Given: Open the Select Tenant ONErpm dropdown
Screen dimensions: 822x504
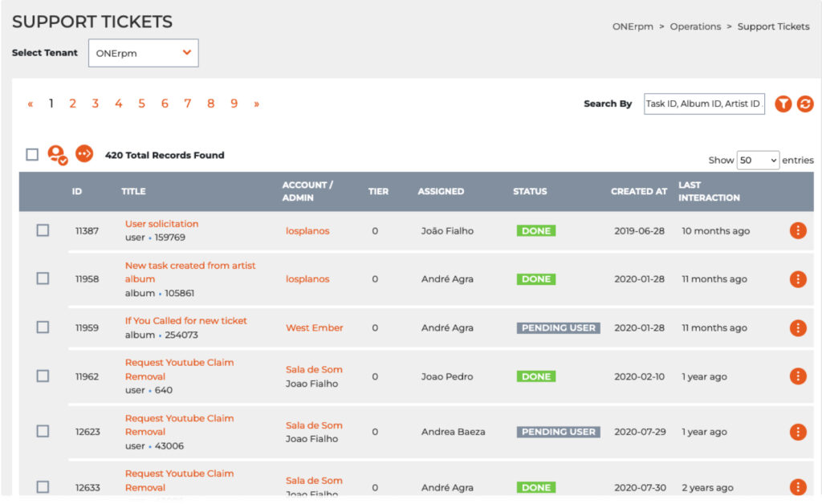Looking at the screenshot, I should [143, 53].
